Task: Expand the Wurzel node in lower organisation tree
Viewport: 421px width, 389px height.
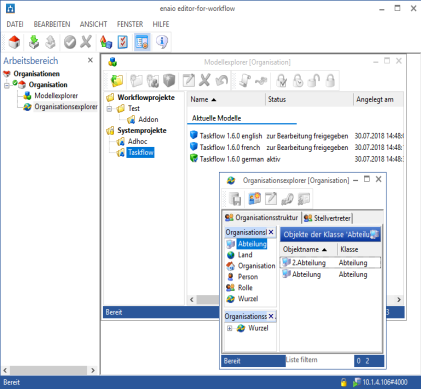Action: tap(229, 328)
